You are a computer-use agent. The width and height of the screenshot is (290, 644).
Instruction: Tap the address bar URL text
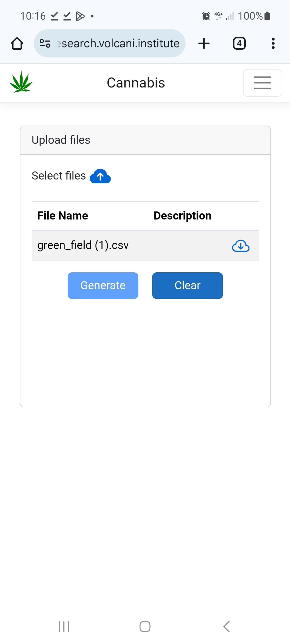118,43
